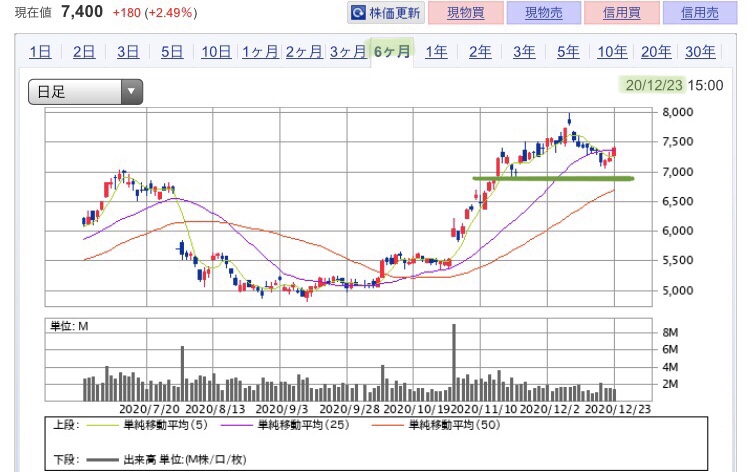Open the 20年 period tab
748x472 pixels.
click(656, 52)
